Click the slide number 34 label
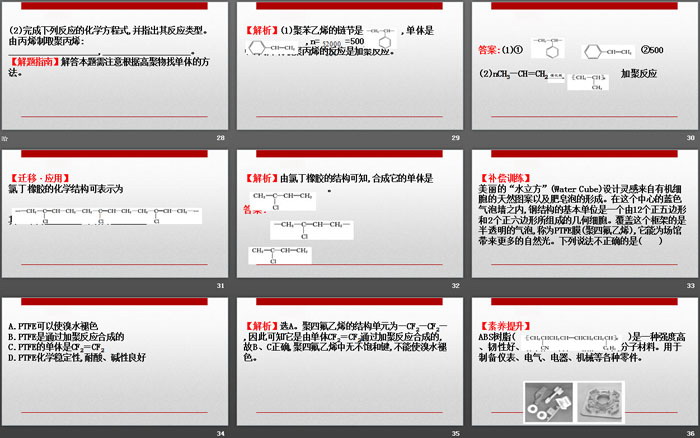The height and width of the screenshot is (438, 700). tap(221, 433)
